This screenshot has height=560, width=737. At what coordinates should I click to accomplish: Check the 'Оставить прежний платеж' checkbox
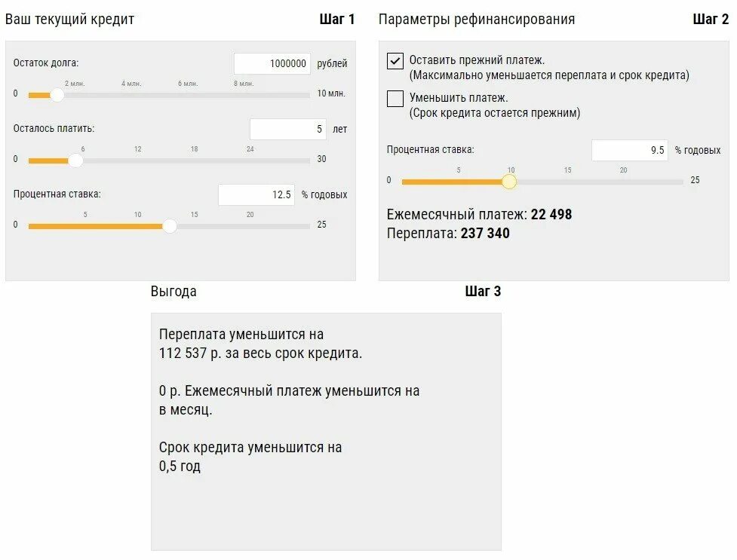pos(395,61)
